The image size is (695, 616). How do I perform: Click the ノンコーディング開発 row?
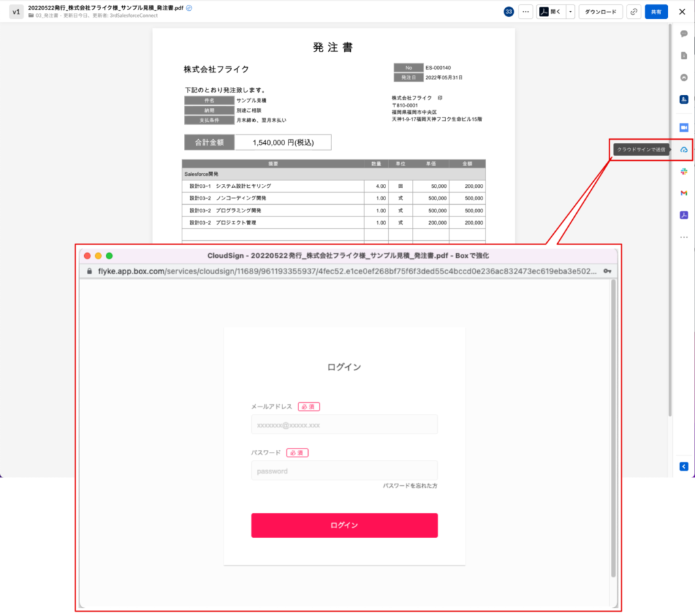pos(334,198)
